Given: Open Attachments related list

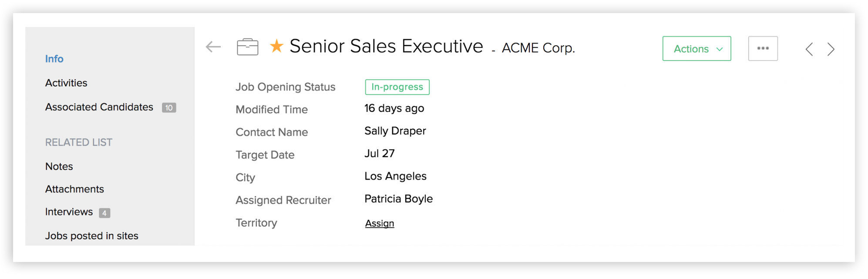Looking at the screenshot, I should 74,189.
